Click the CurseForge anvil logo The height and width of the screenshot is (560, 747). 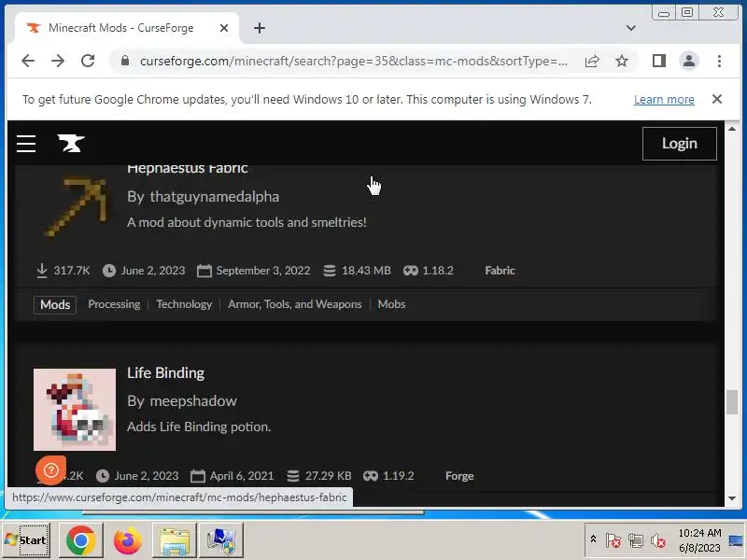coord(71,144)
